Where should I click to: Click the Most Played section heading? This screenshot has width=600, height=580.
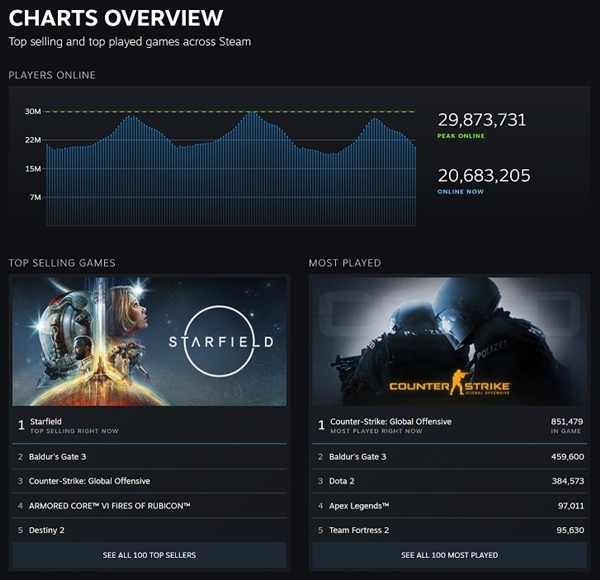tap(344, 263)
